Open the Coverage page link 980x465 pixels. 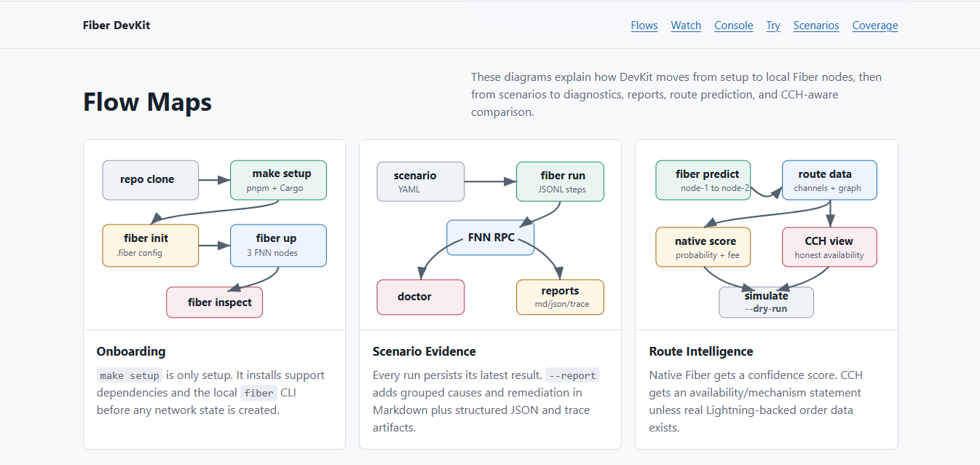[x=875, y=26]
